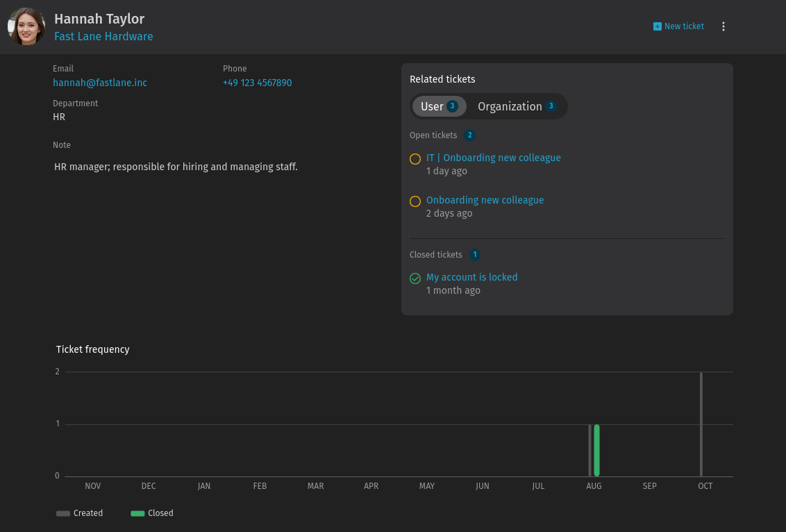Click the Open tickets count badge
This screenshot has height=532, width=786.
point(469,135)
